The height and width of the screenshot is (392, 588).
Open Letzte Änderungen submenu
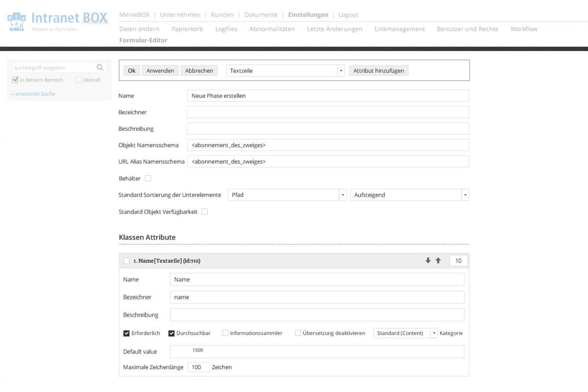click(335, 29)
